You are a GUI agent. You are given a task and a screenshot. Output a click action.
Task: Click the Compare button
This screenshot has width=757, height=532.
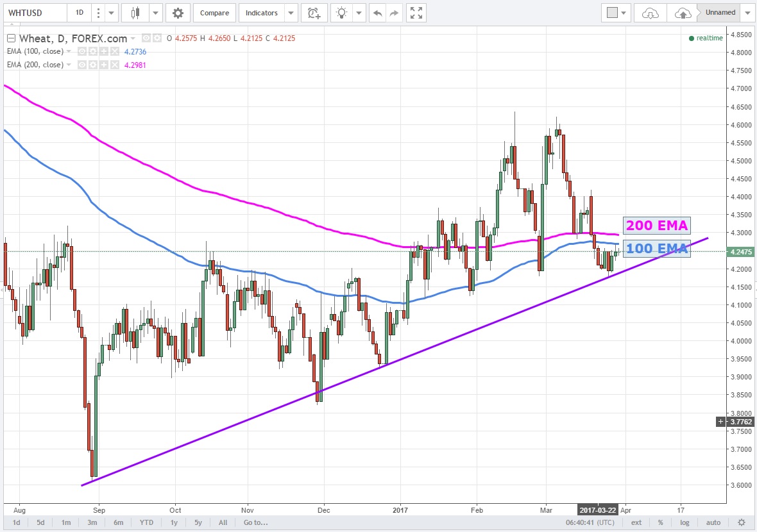click(214, 13)
